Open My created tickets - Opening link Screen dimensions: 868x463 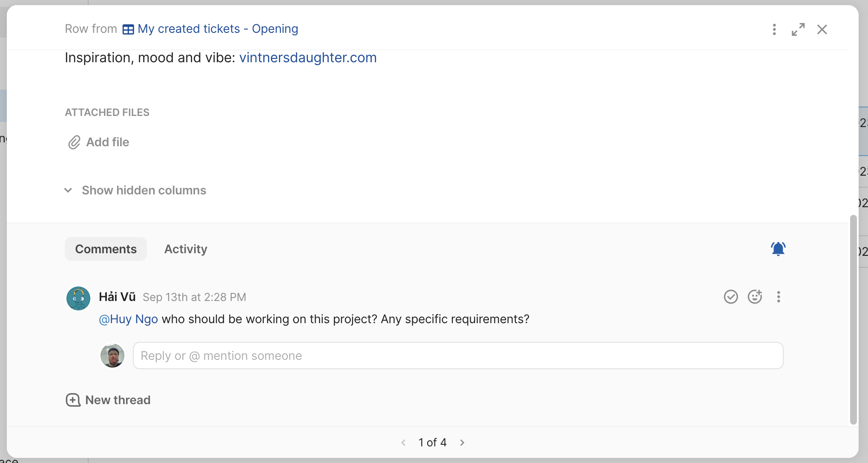[x=218, y=29]
